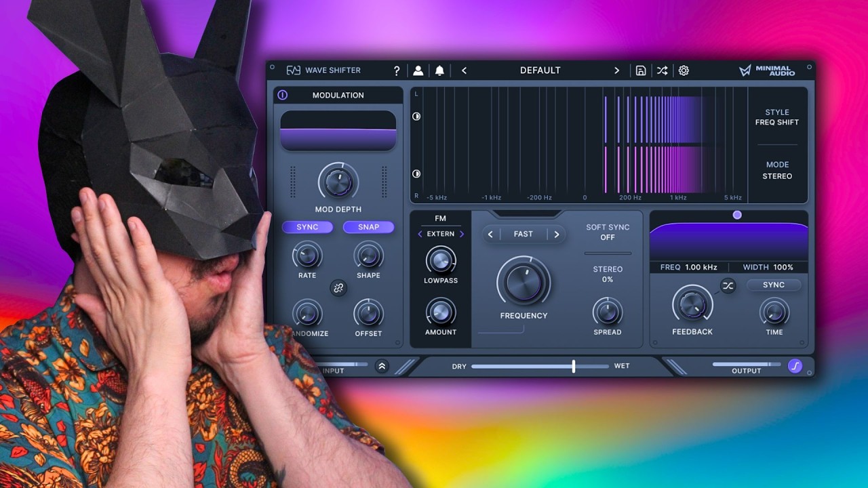Go to the next preset arrow
868x488 pixels.
click(x=616, y=70)
